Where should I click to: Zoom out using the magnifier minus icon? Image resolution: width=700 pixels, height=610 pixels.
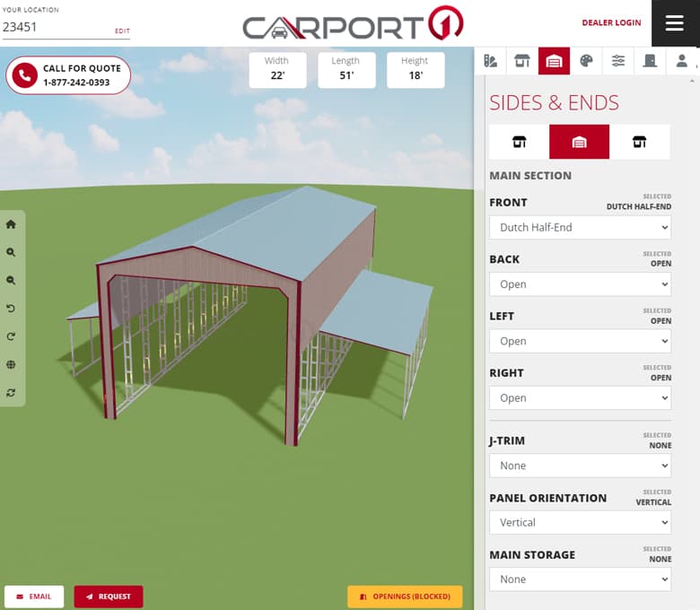click(x=11, y=281)
